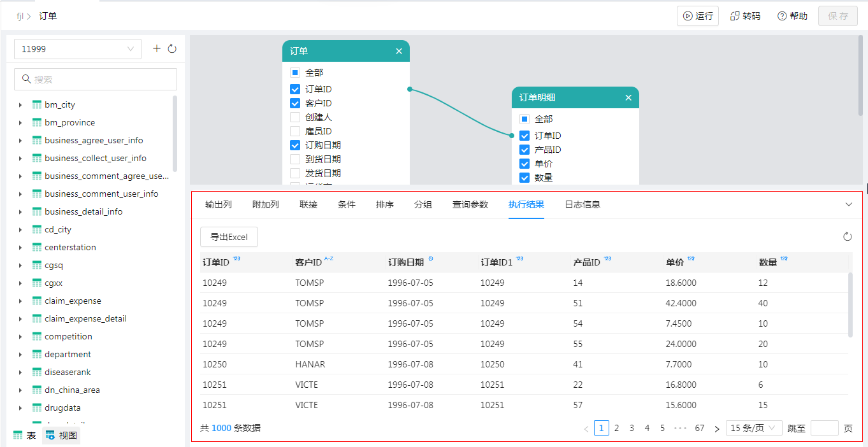Click the plus icon to add data source
This screenshot has height=447, width=868.
pos(157,49)
